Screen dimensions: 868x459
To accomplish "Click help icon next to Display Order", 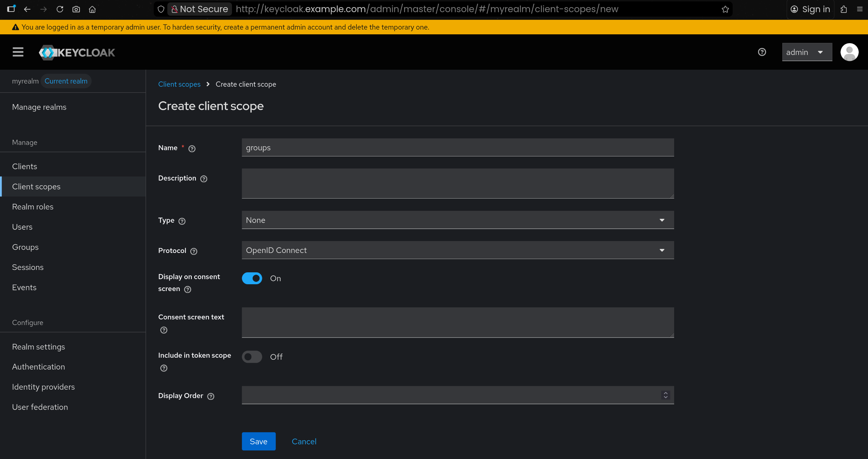I will [211, 396].
